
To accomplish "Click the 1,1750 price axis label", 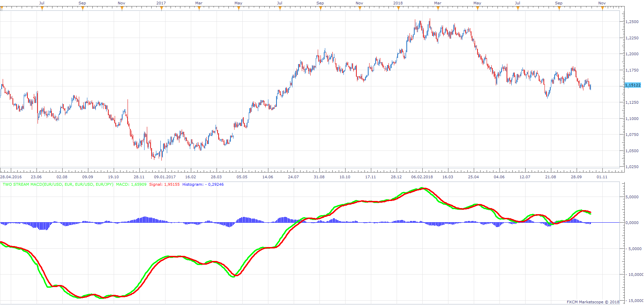I will click(632, 70).
